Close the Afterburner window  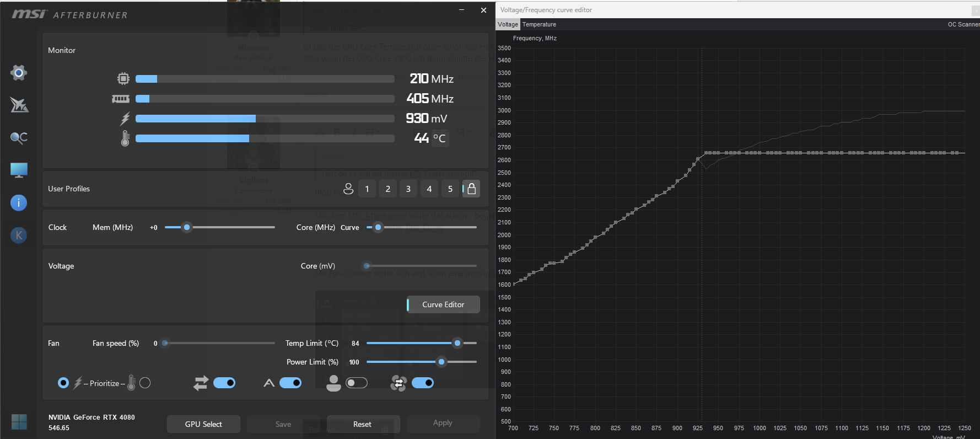(x=483, y=10)
